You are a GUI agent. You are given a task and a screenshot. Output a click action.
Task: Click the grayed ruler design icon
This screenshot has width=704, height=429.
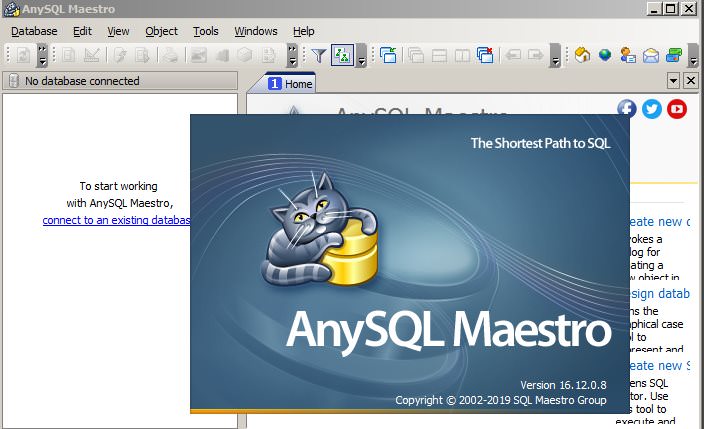[x=92, y=55]
